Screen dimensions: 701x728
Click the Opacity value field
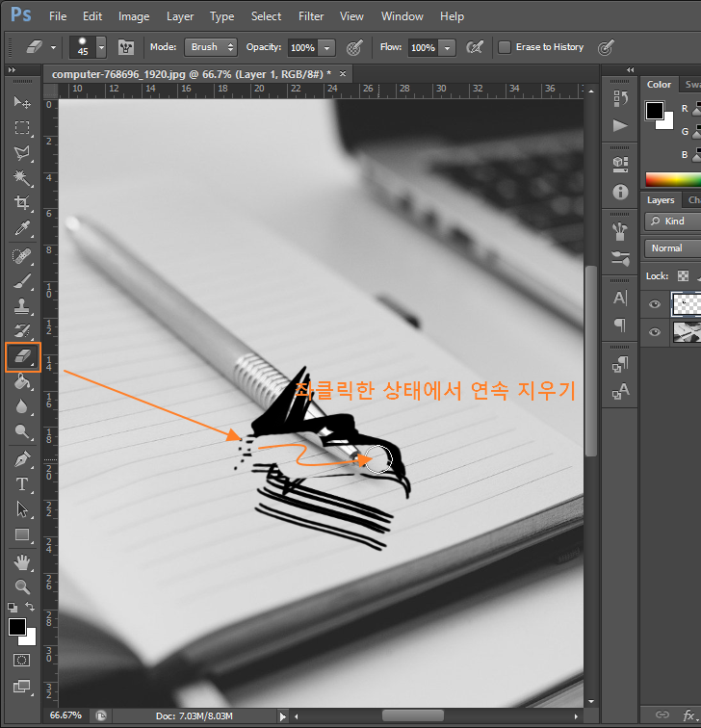point(303,48)
